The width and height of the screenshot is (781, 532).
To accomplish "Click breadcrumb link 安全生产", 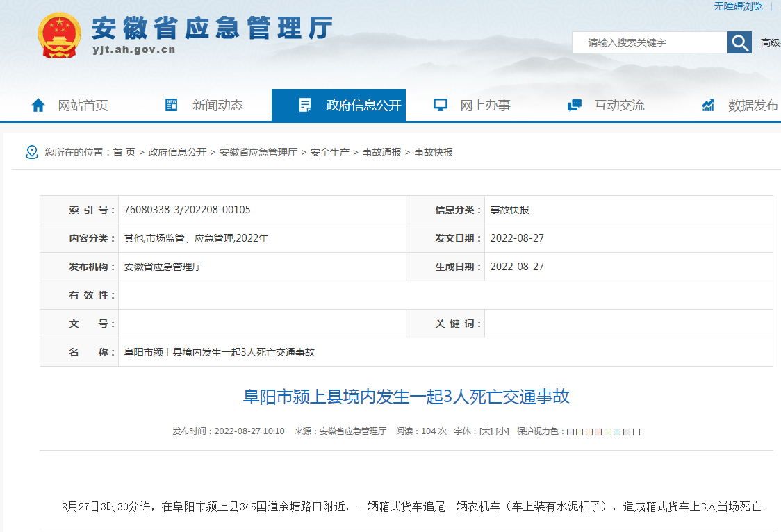I will (330, 152).
